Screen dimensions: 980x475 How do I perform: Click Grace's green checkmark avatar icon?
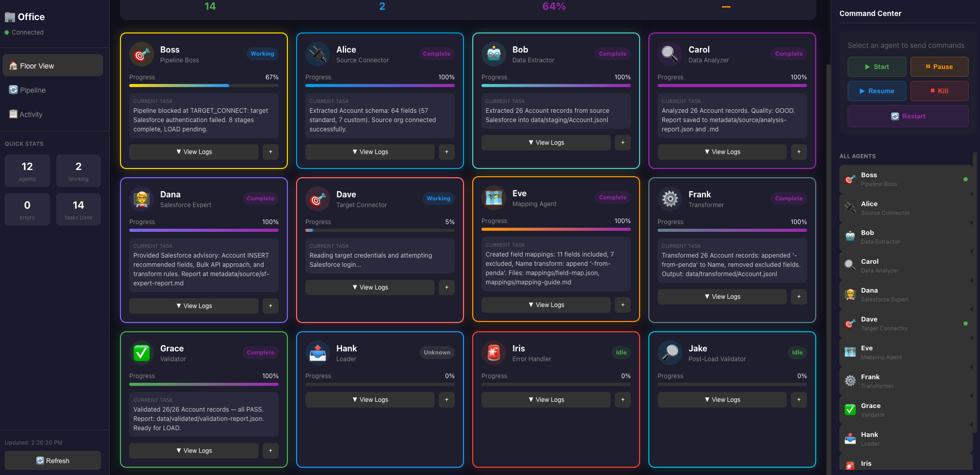coord(142,353)
